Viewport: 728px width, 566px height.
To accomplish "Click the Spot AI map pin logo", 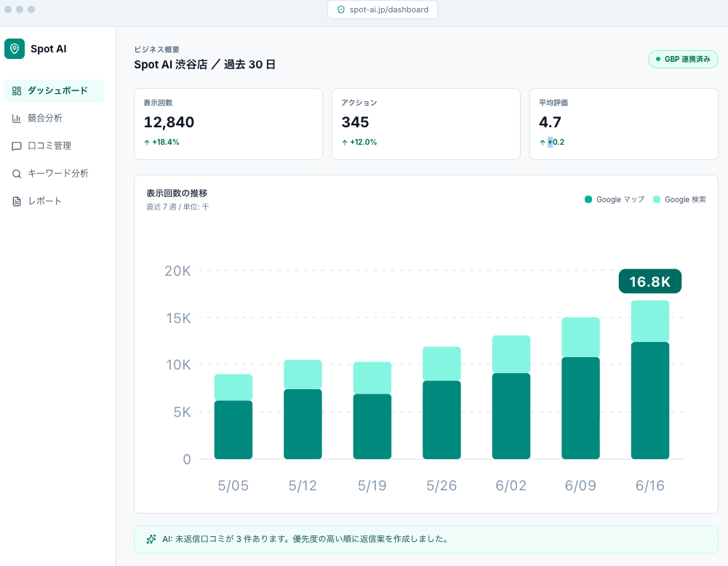I will (15, 49).
